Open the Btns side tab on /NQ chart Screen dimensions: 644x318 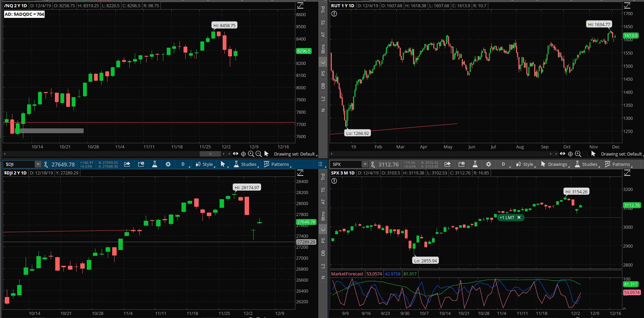coord(323,48)
